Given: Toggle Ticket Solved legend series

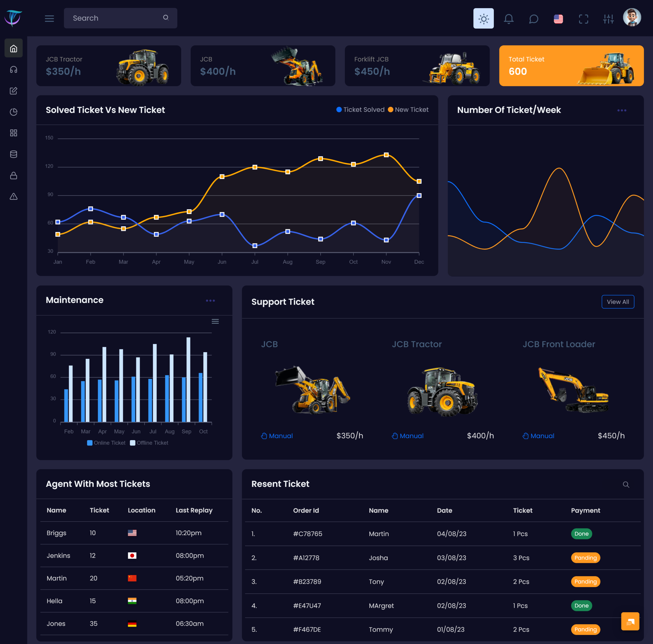Looking at the screenshot, I should click(360, 109).
